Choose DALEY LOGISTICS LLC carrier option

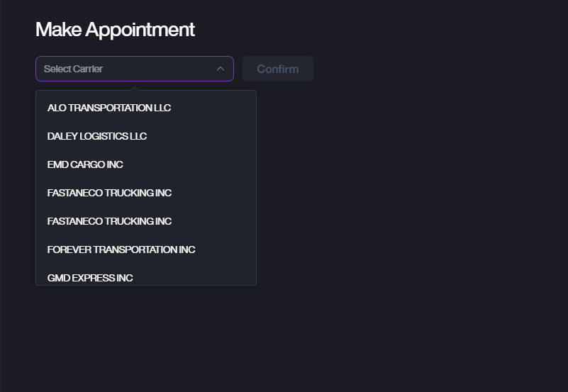[x=97, y=136]
